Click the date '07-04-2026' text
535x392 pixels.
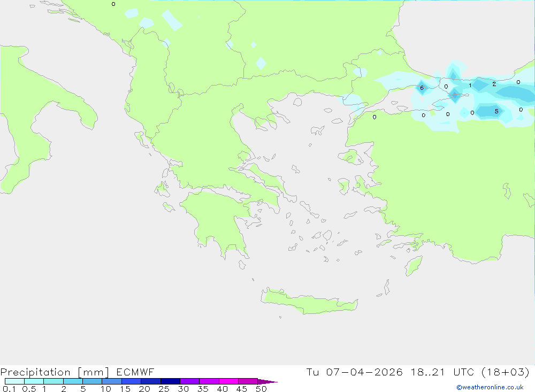(364, 372)
